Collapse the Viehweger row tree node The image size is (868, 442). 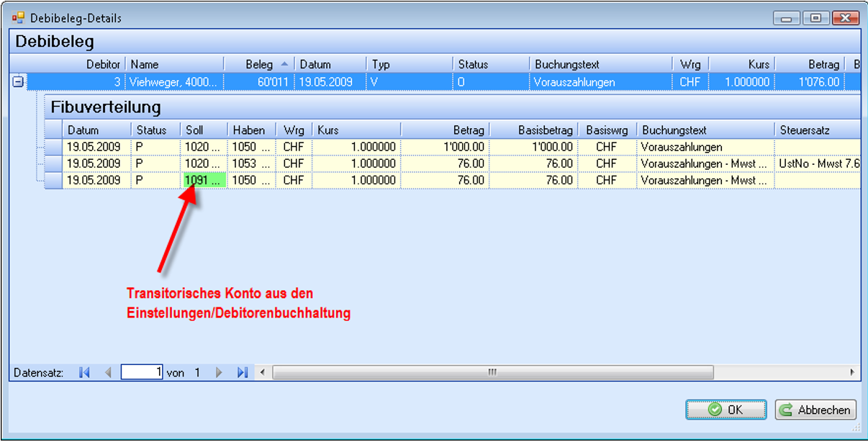click(18, 82)
